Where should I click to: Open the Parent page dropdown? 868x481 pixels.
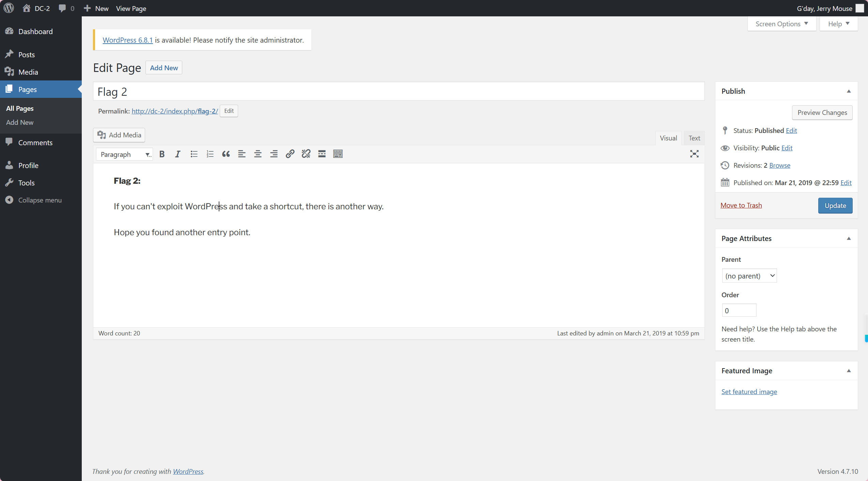tap(749, 276)
